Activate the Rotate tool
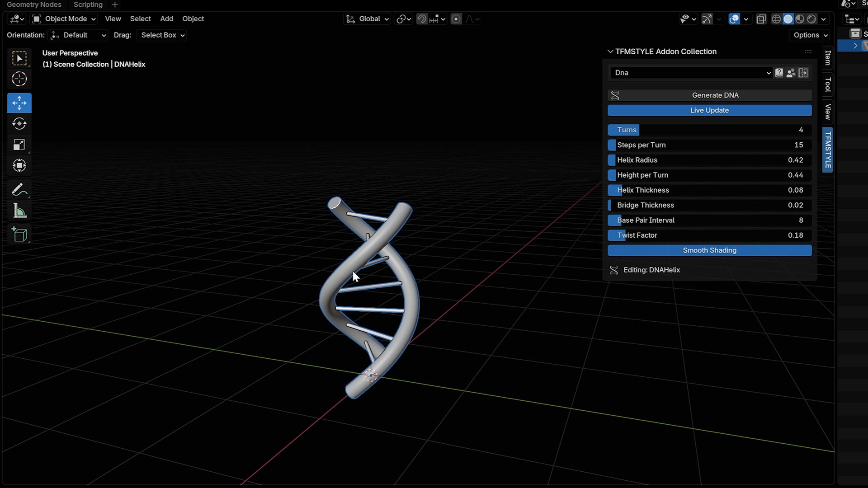 (x=19, y=124)
